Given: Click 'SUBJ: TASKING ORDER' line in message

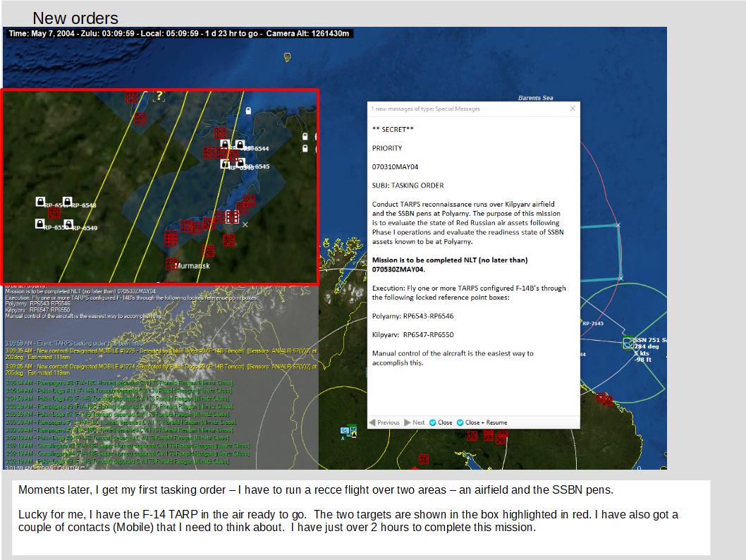Looking at the screenshot, I should click(x=408, y=185).
